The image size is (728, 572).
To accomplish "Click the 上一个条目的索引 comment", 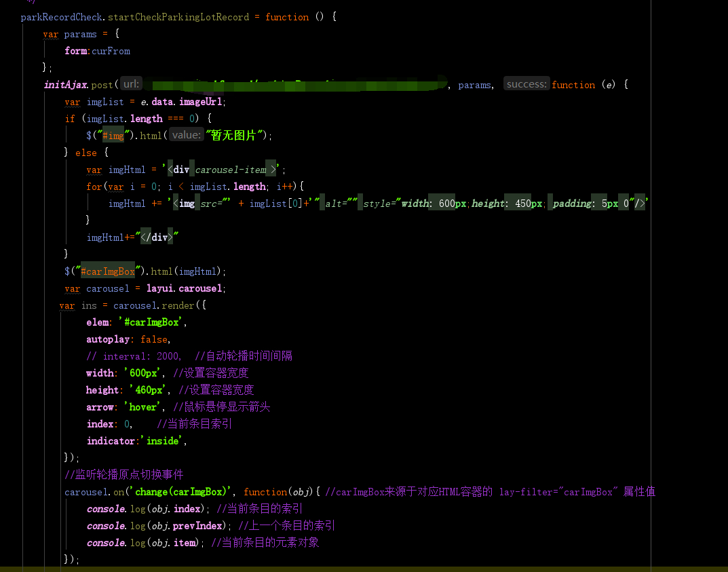I will click(286, 526).
